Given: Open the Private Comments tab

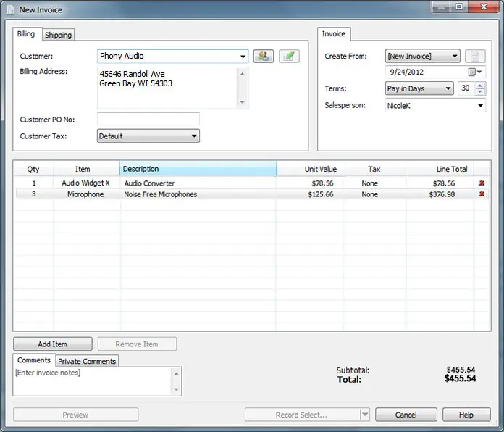Looking at the screenshot, I should (x=87, y=361).
